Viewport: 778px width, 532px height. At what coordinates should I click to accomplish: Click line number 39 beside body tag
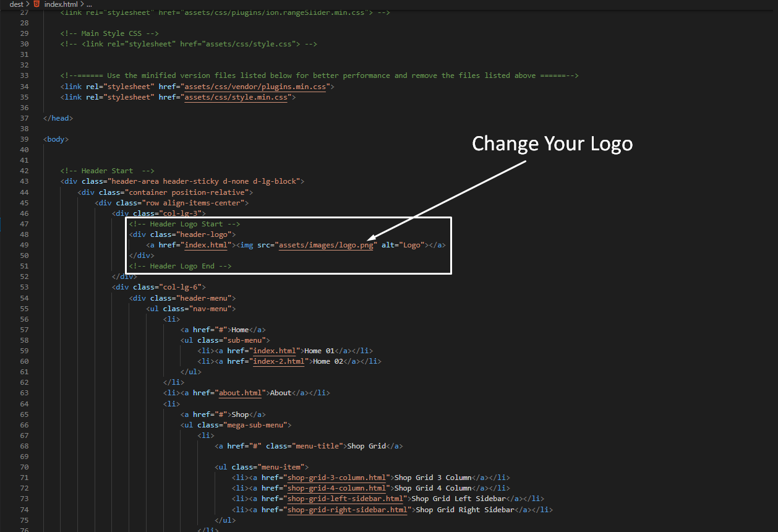tap(24, 139)
